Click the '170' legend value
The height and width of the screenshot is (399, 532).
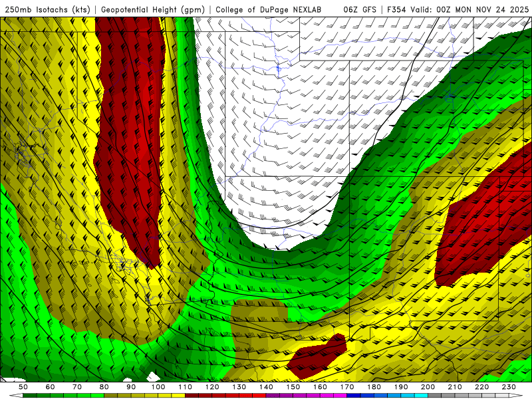[x=347, y=387]
